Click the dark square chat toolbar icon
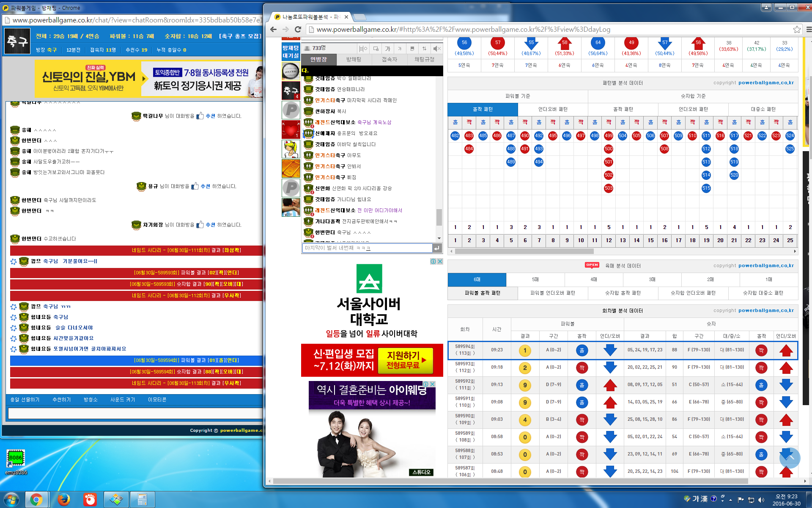Image resolution: width=812 pixels, height=508 pixels. point(412,48)
